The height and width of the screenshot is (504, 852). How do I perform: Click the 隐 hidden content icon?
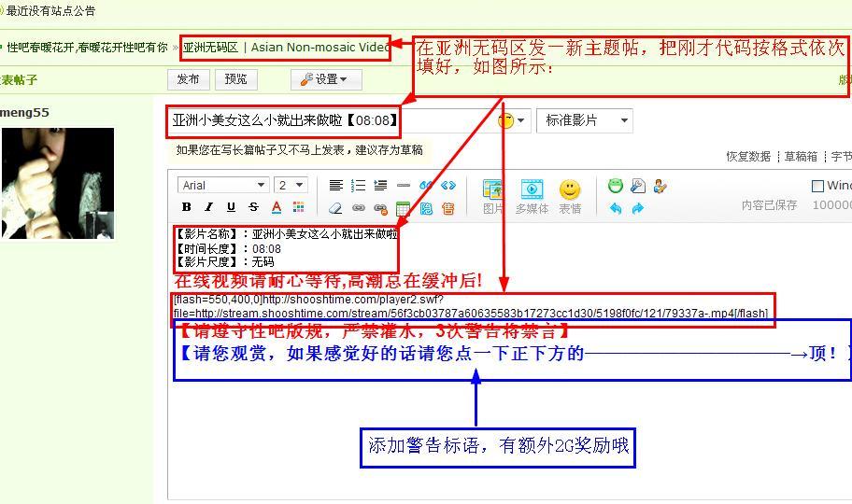[426, 208]
